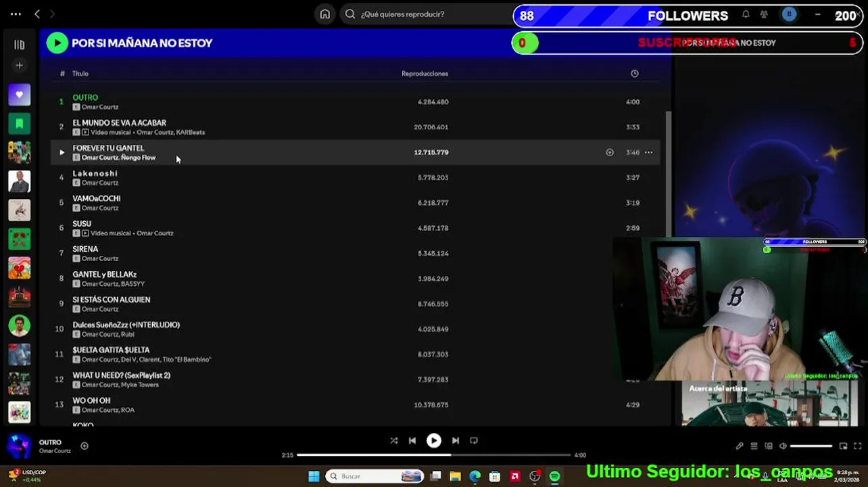This screenshot has height=487, width=868.
Task: Toggle shuffle playback
Action: click(x=393, y=440)
